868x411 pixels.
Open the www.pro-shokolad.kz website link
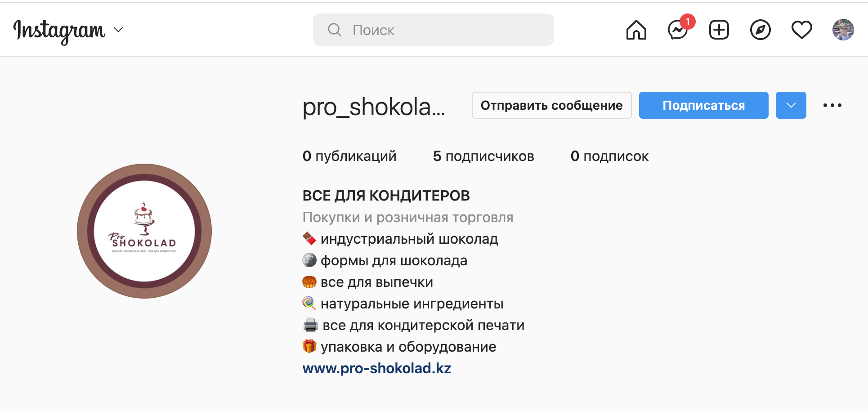[376, 368]
